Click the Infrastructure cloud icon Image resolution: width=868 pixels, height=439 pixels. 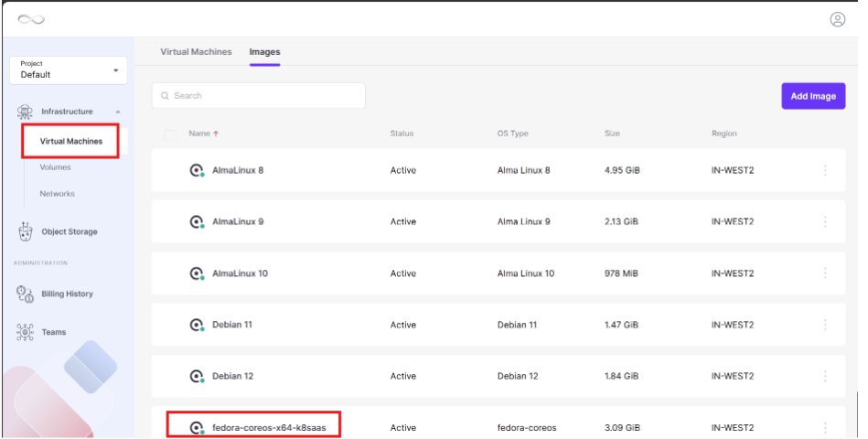tap(25, 112)
